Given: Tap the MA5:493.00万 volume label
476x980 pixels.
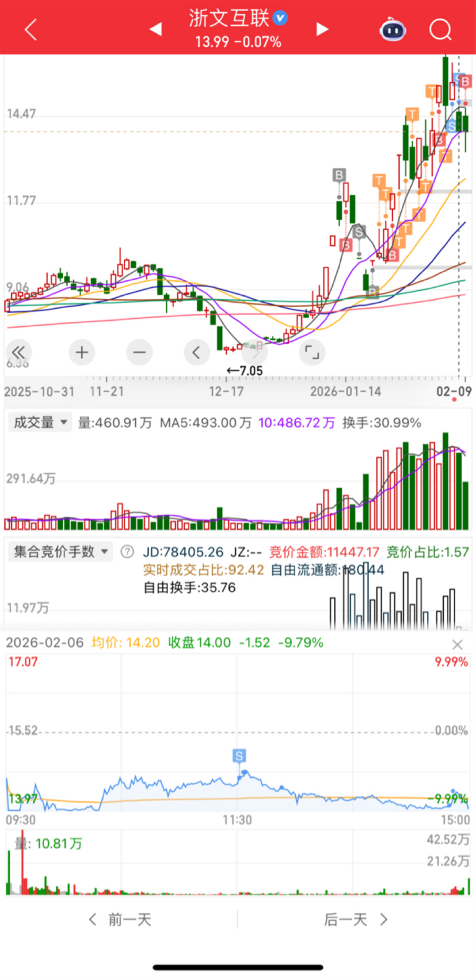Looking at the screenshot, I should click(x=206, y=423).
